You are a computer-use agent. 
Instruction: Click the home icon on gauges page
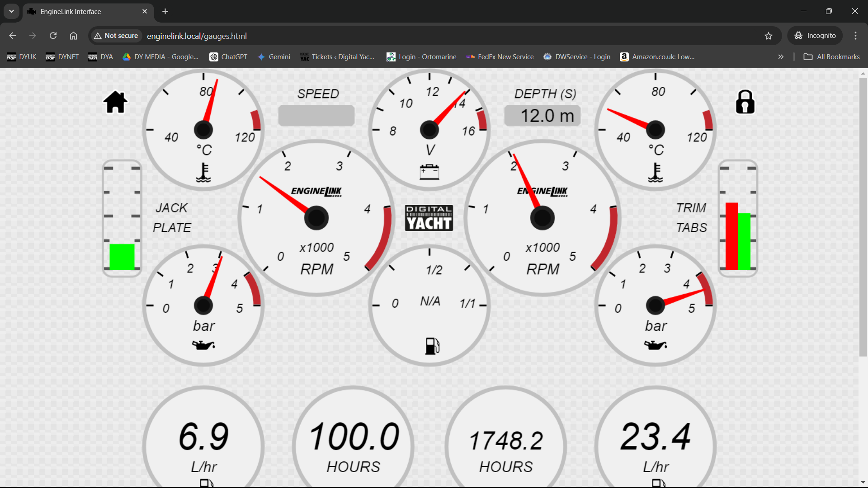pyautogui.click(x=115, y=102)
